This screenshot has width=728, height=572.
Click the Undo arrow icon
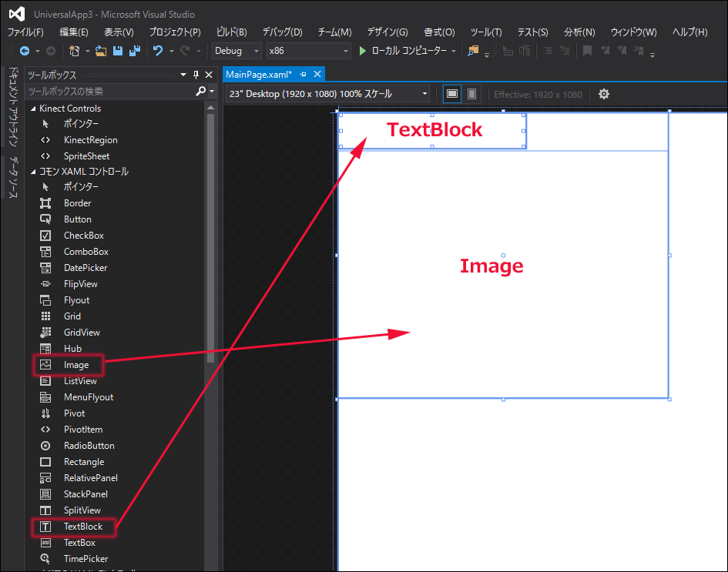pos(158,51)
